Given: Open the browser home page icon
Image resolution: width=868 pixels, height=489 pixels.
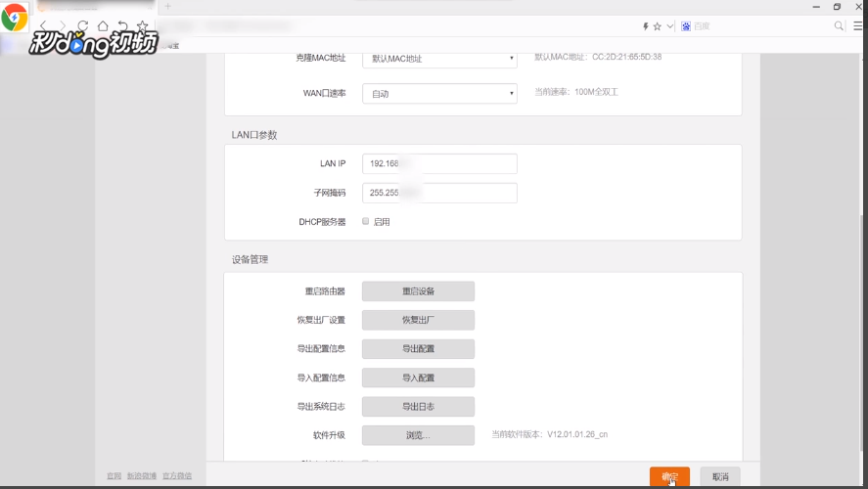Looking at the screenshot, I should [x=103, y=26].
